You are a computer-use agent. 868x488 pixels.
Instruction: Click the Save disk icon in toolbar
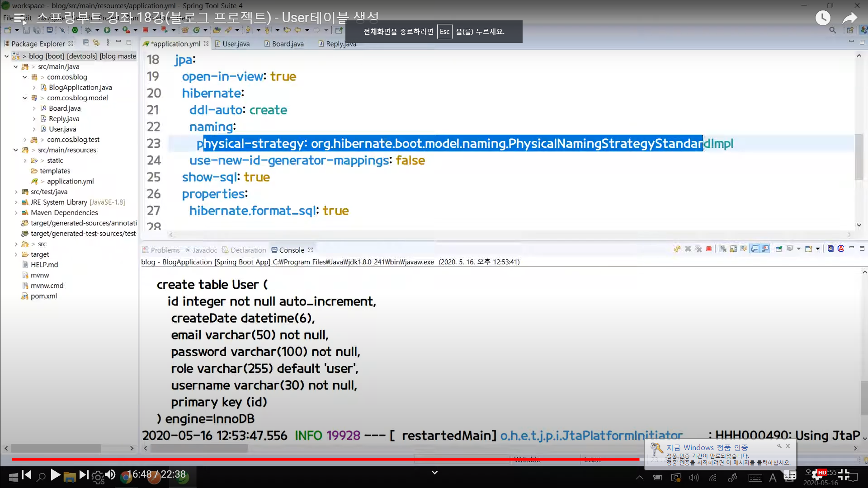27,30
